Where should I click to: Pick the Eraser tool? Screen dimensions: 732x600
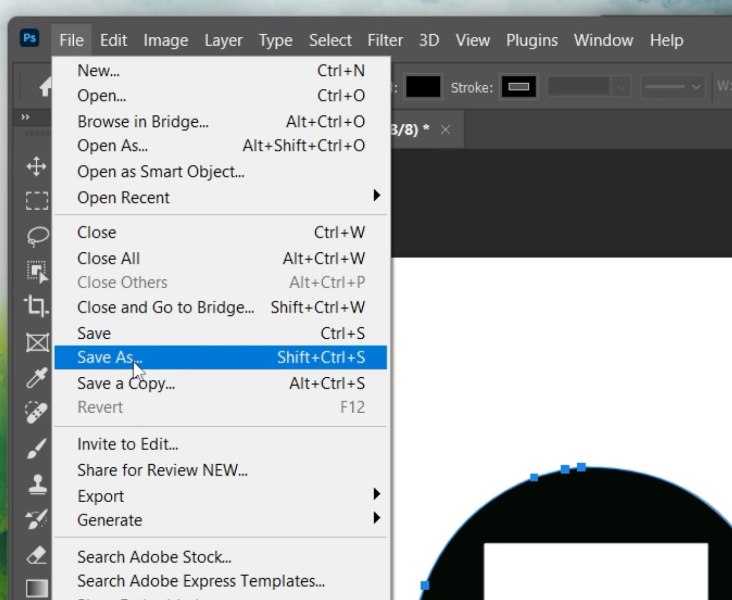(x=37, y=553)
